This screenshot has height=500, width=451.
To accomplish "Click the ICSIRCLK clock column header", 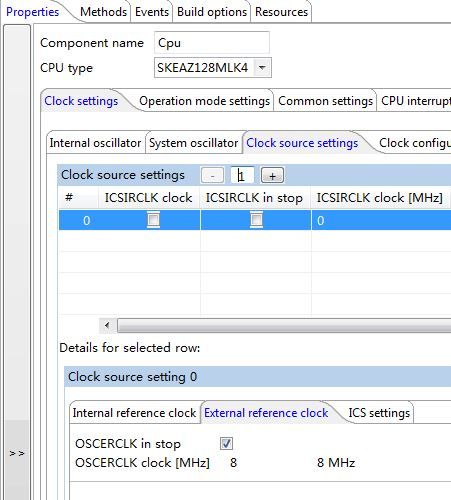I will [x=149, y=198].
